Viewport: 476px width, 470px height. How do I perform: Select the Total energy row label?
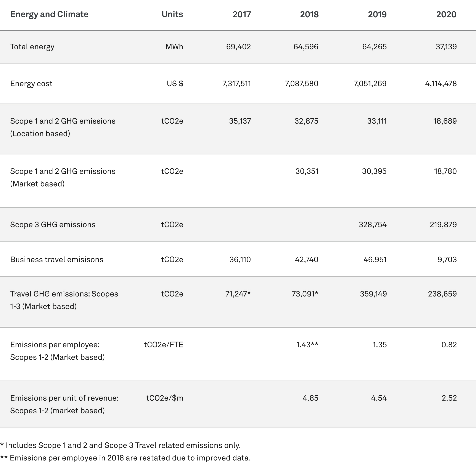click(32, 47)
